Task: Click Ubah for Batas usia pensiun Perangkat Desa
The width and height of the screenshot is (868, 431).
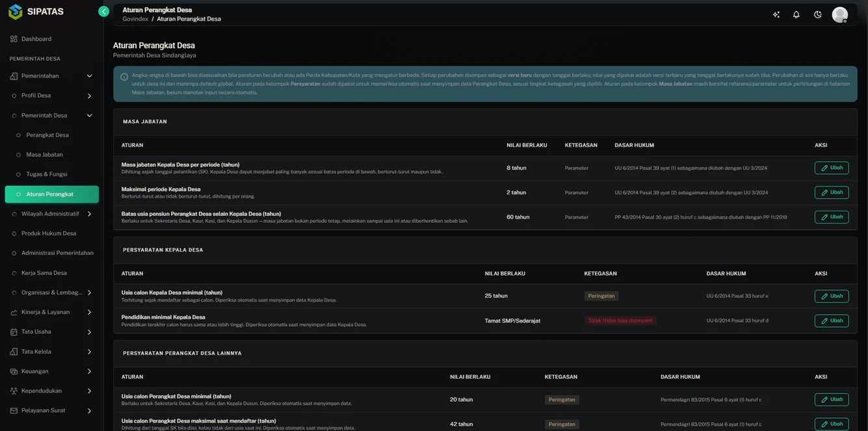Action: [832, 217]
